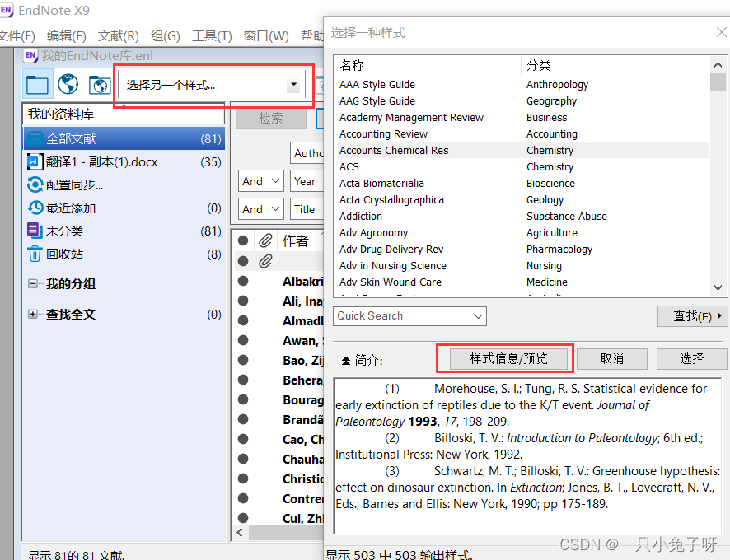Collapse the 简介 preview section arrow

346,361
